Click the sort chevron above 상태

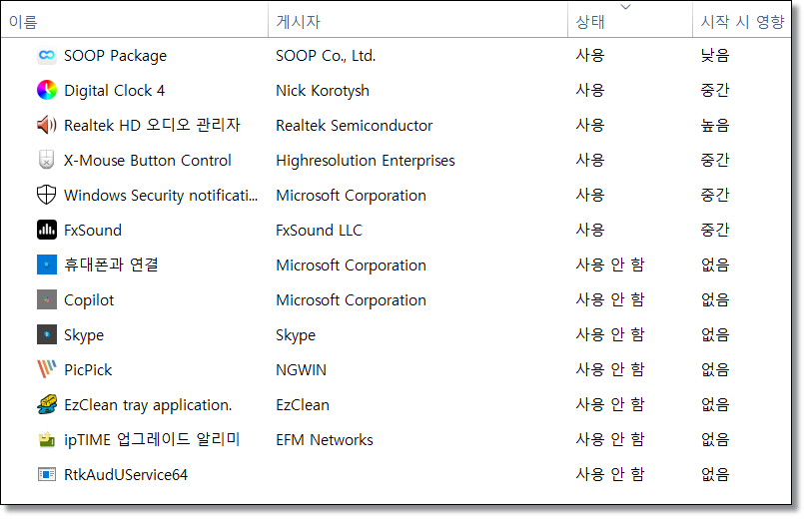coord(625,7)
